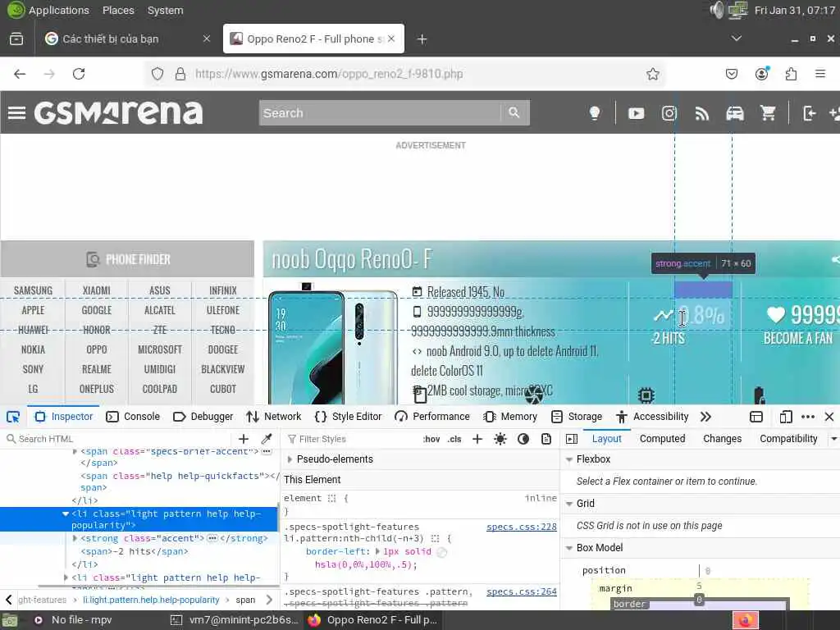The image size is (840, 630).
Task: Toggle dark color scheme simulation
Action: [x=523, y=439]
